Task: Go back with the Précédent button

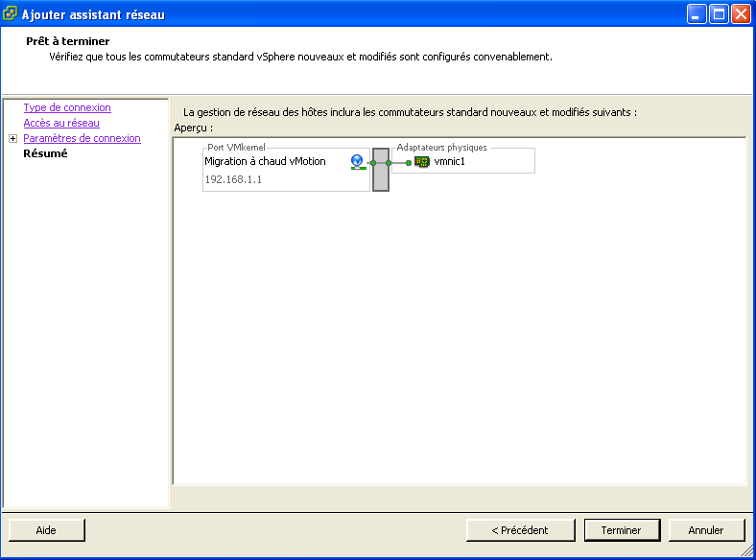Action: 519,530
